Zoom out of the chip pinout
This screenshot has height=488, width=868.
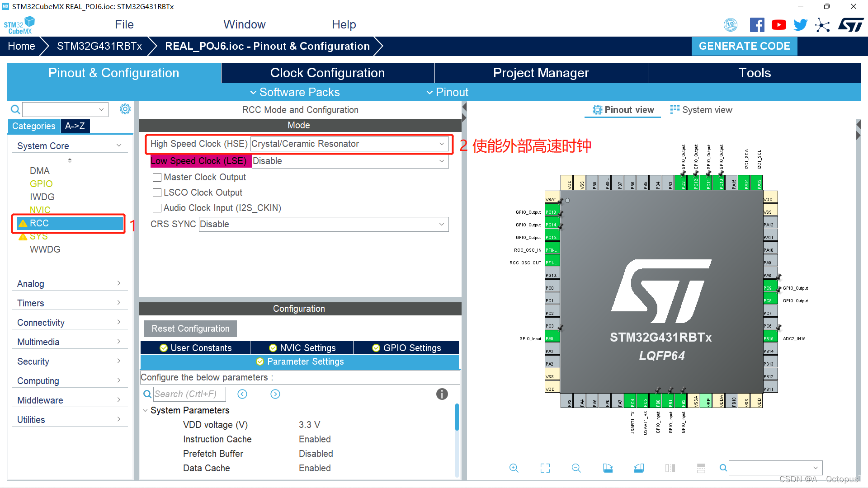pos(576,468)
